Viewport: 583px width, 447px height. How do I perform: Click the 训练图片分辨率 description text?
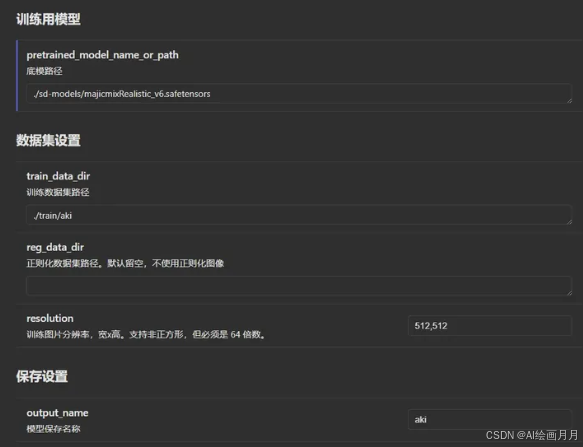pyautogui.click(x=146, y=335)
